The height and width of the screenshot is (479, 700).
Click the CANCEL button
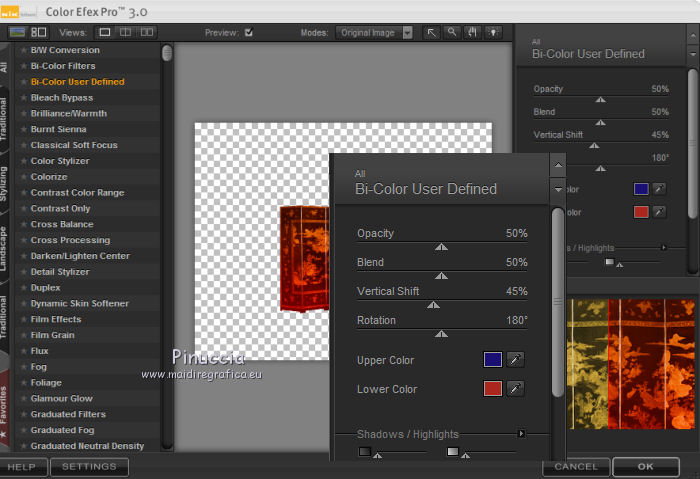tap(576, 467)
